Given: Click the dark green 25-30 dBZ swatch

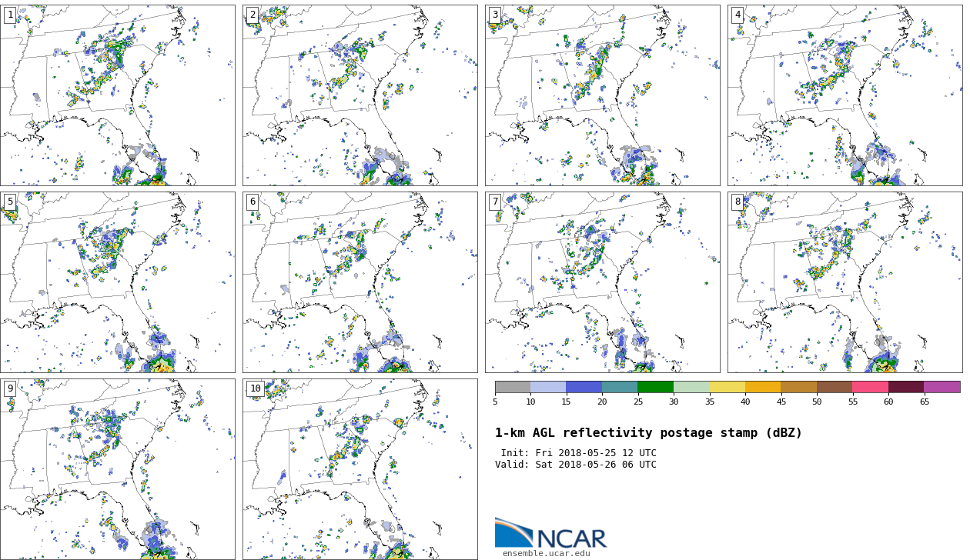Looking at the screenshot, I should 655,387.
